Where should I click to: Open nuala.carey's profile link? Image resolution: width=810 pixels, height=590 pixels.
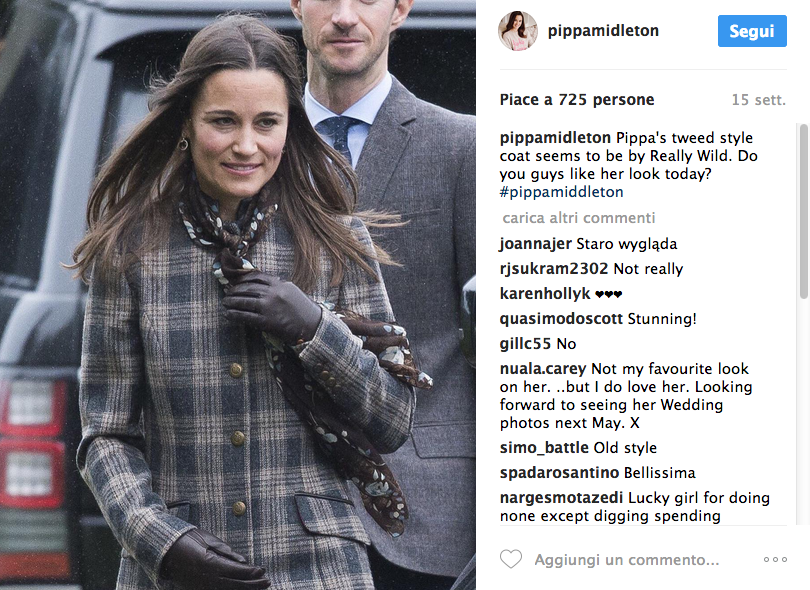542,369
